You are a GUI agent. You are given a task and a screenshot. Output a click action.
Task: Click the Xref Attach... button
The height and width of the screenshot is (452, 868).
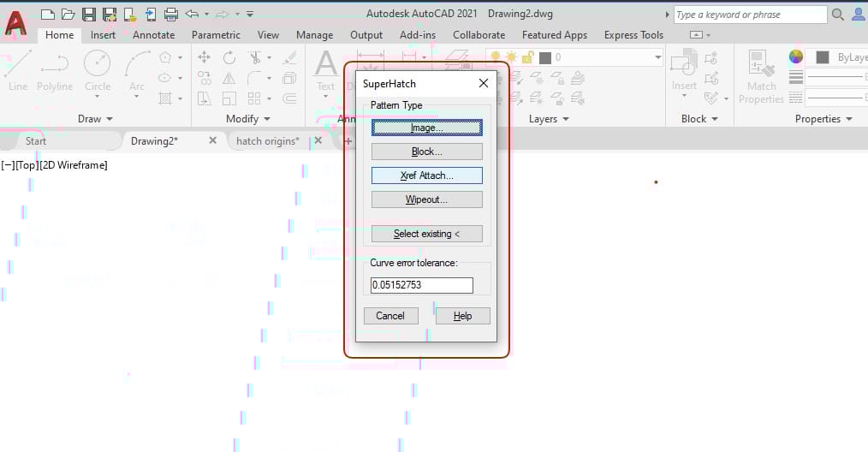427,175
